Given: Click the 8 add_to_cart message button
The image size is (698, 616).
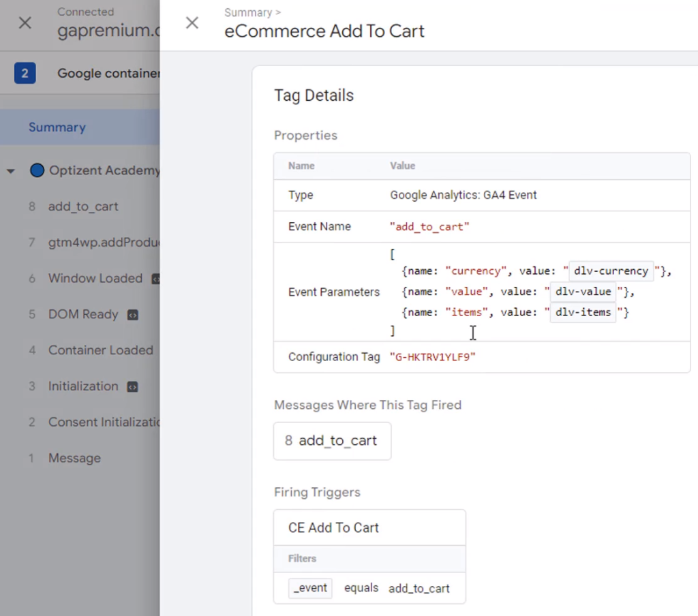Looking at the screenshot, I should click(332, 441).
